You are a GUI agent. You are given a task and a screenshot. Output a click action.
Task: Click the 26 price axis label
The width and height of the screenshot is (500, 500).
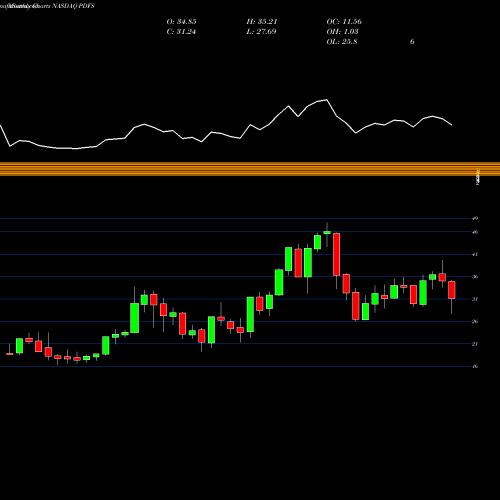pyautogui.click(x=475, y=322)
